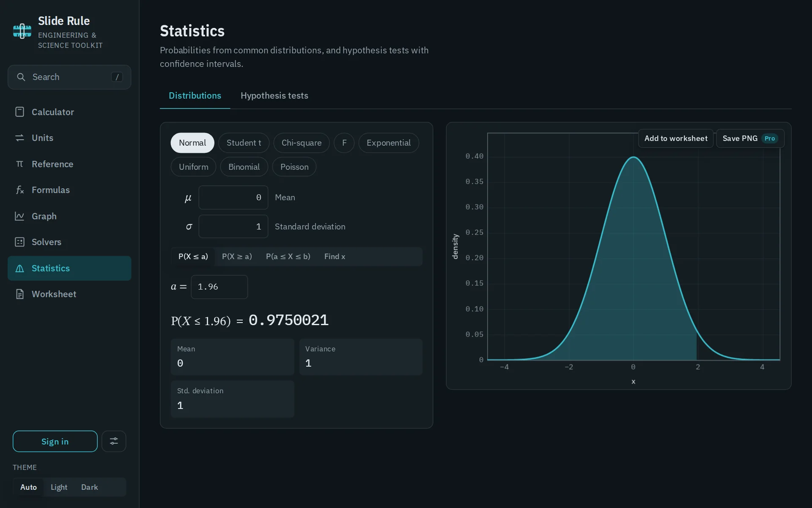Image resolution: width=812 pixels, height=508 pixels.
Task: Choose the Chi-square distribution
Action: click(x=302, y=143)
